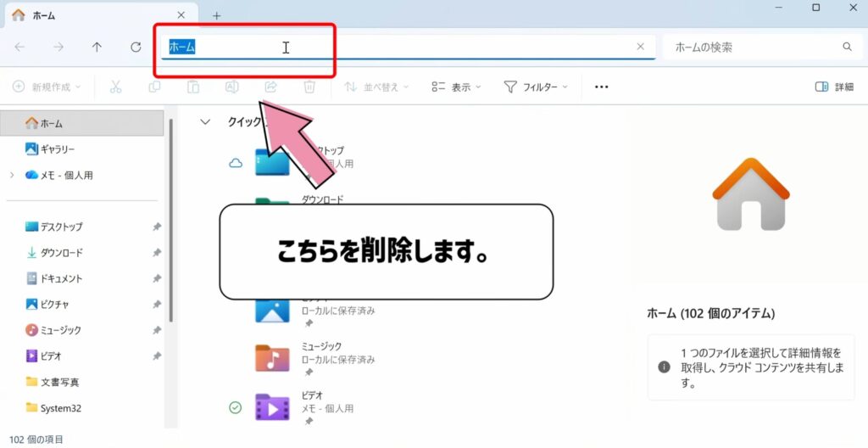Screen dimensions: 868x448
Task: Click the pin icon beside ピクチャ
Action: (157, 305)
